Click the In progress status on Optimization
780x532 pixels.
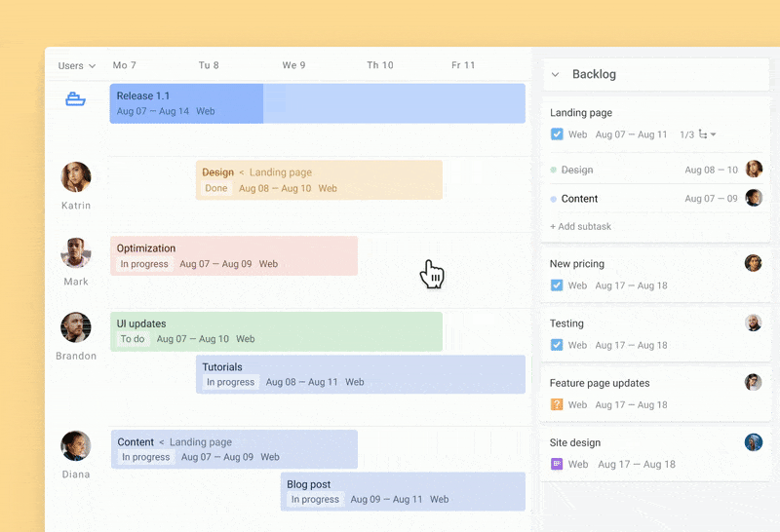[144, 264]
